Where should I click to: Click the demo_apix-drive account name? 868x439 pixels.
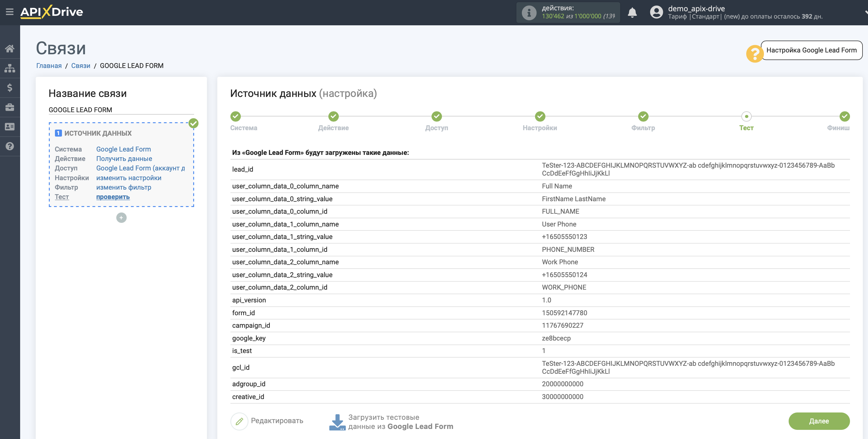coord(696,9)
